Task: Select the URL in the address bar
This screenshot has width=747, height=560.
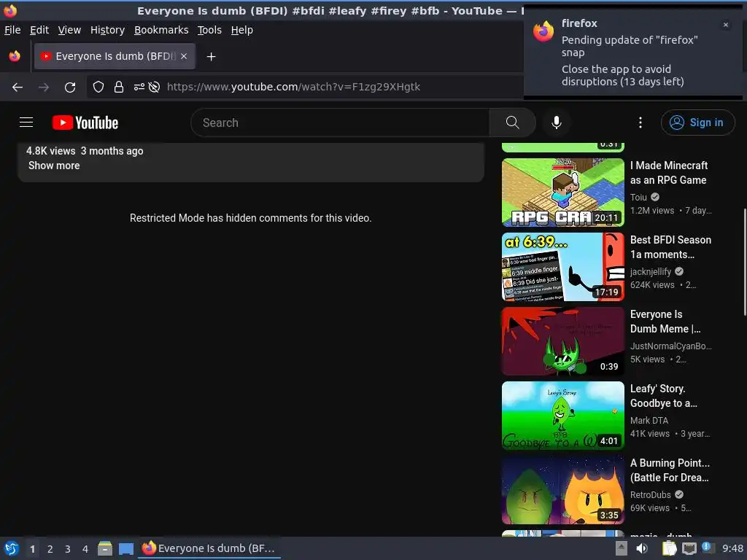Action: (293, 87)
